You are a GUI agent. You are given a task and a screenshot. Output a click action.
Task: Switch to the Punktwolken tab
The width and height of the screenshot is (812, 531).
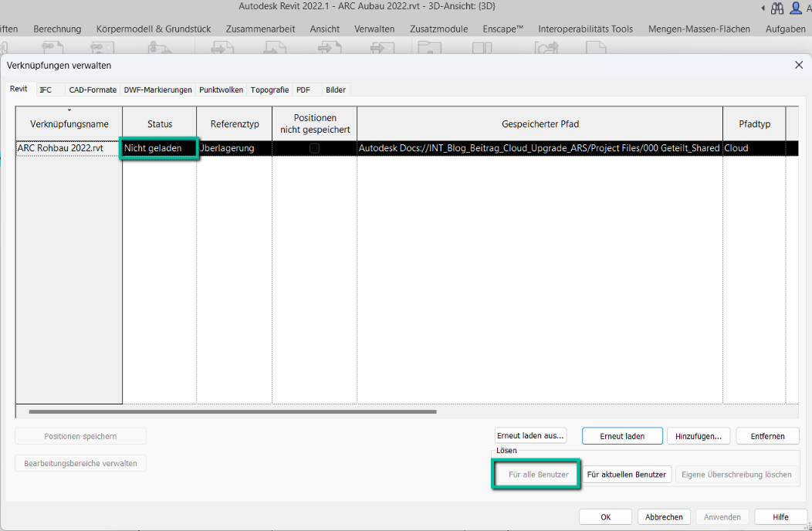click(x=222, y=90)
